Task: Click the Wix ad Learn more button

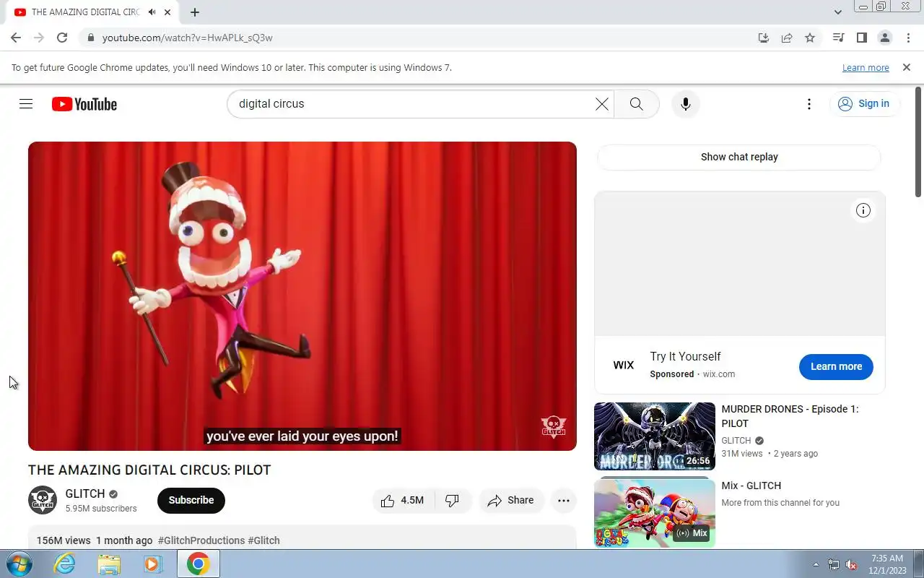Action: click(x=836, y=366)
